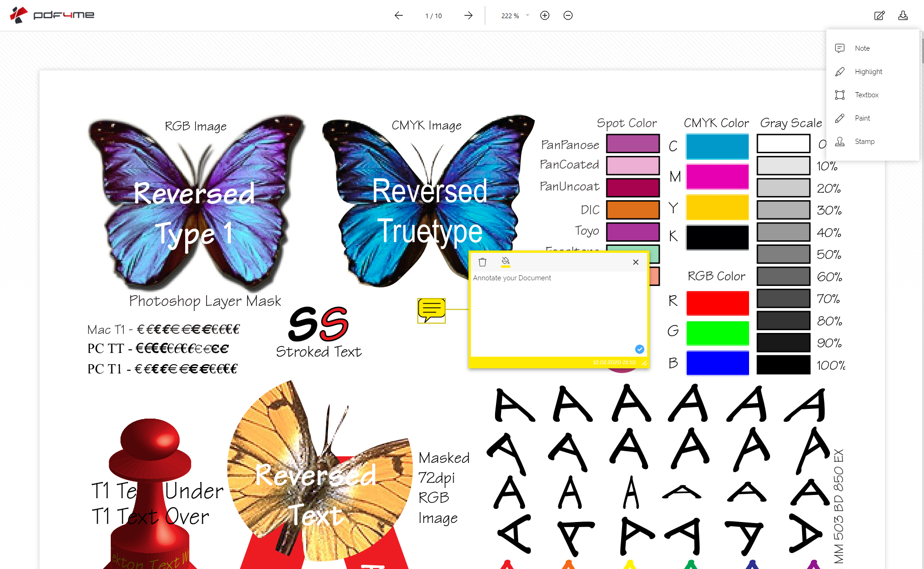Select the yellow note annotation marker
The height and width of the screenshot is (569, 924).
tap(431, 310)
